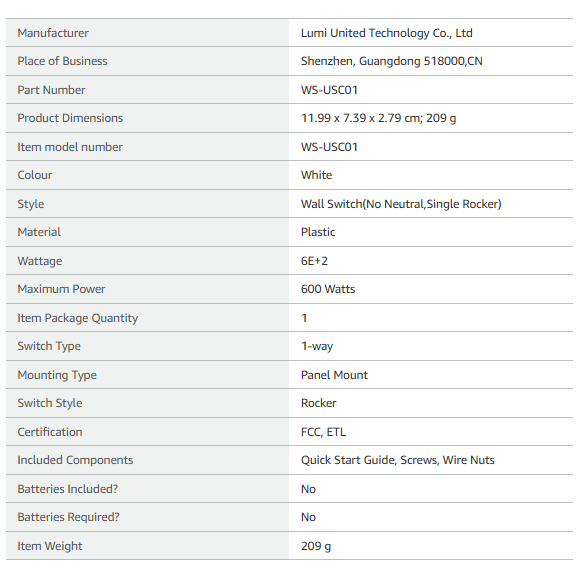Click the Wattage value 6E+2
The width and height of the screenshot is (583, 582).
click(x=314, y=261)
